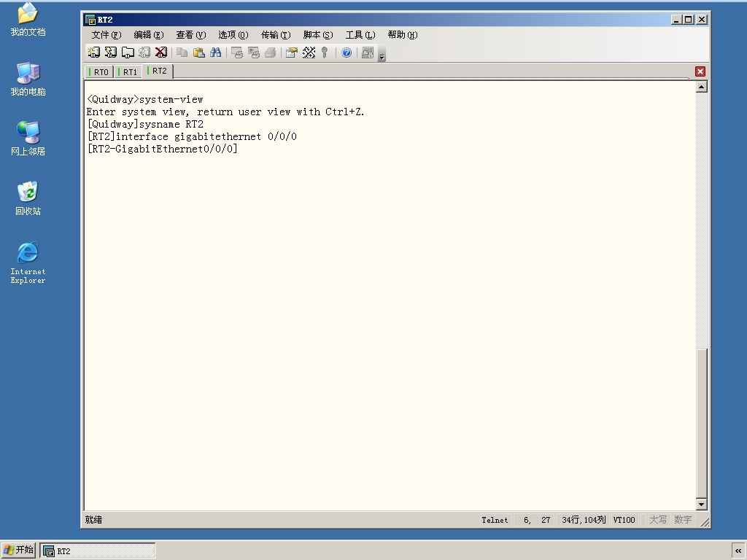Open the 选项(O) menu
The width and height of the screenshot is (747, 560).
coord(233,35)
